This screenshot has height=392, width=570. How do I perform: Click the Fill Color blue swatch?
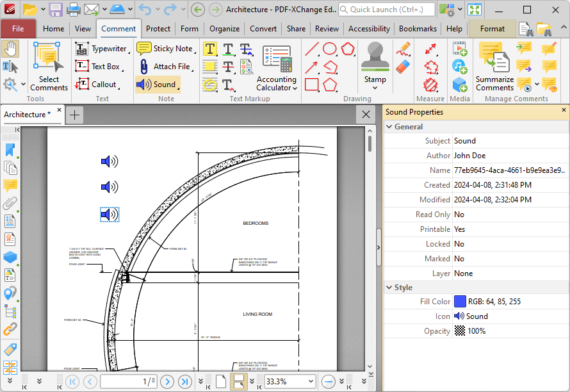pyautogui.click(x=460, y=302)
